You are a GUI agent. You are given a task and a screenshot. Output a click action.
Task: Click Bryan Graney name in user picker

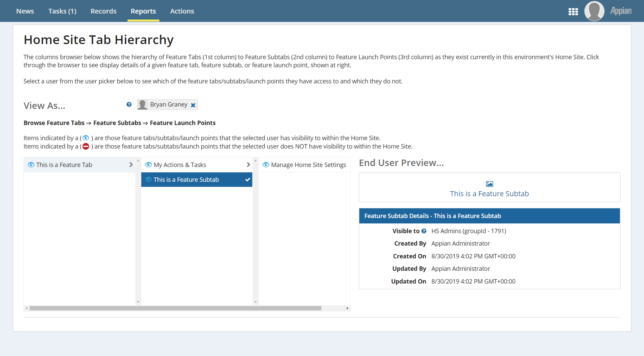(169, 104)
